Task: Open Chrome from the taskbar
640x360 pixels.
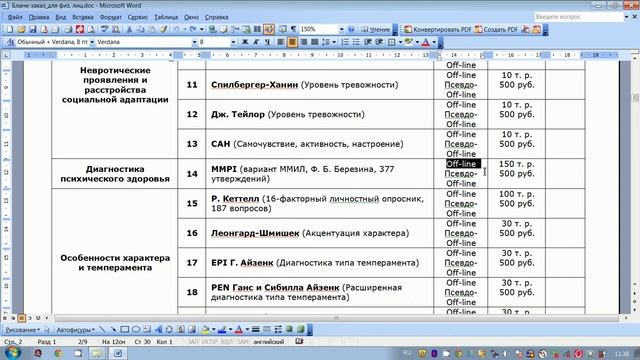Action: 58,353
